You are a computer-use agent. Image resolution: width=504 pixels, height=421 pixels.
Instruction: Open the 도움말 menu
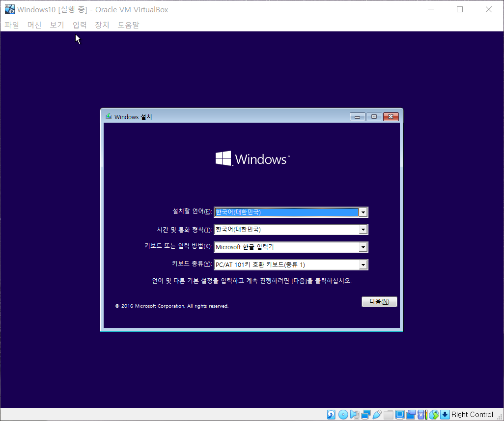click(x=128, y=25)
